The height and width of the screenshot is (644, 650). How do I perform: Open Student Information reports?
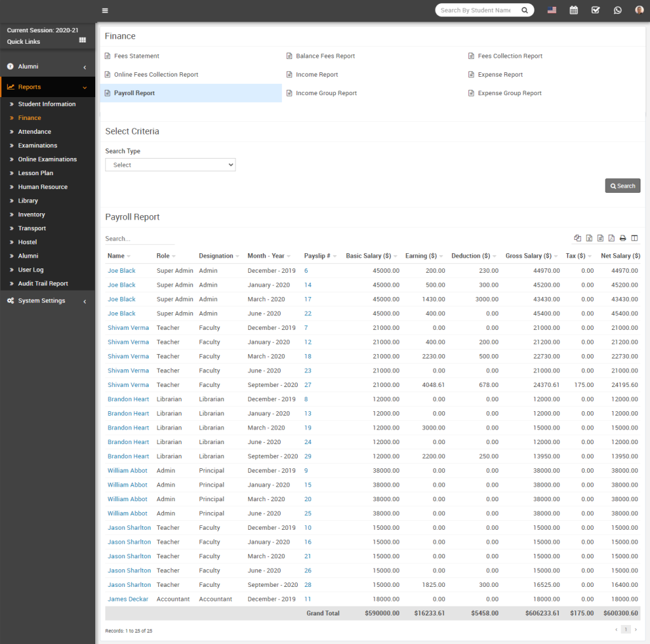click(47, 104)
